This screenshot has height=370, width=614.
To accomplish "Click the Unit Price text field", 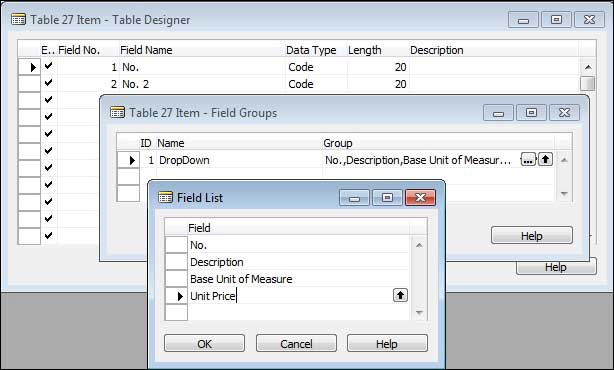I will click(x=290, y=296).
